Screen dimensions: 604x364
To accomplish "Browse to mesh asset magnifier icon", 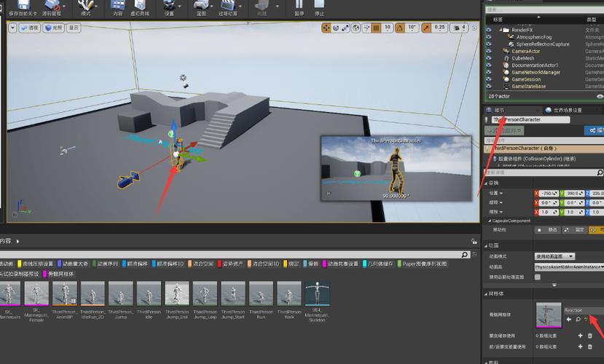I will click(578, 320).
